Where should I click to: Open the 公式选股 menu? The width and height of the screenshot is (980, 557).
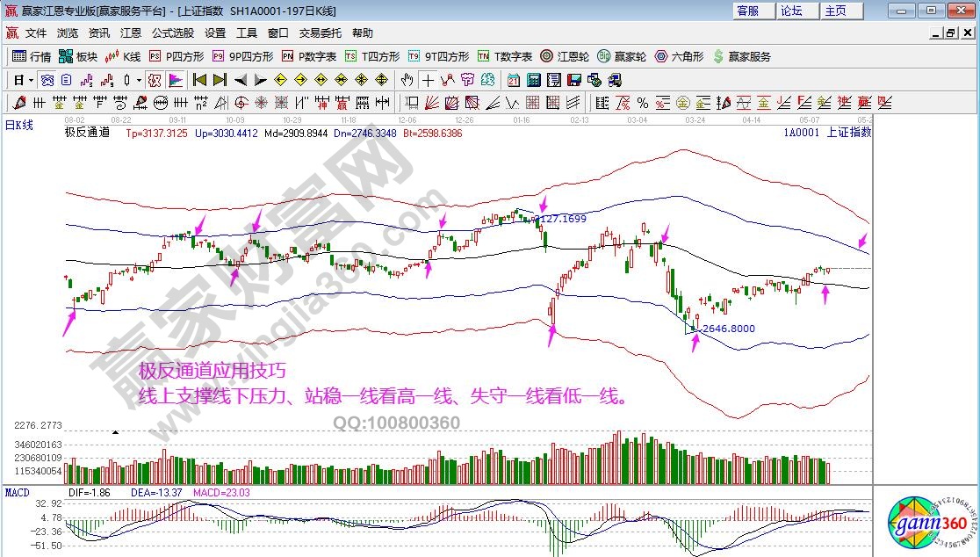(x=173, y=33)
